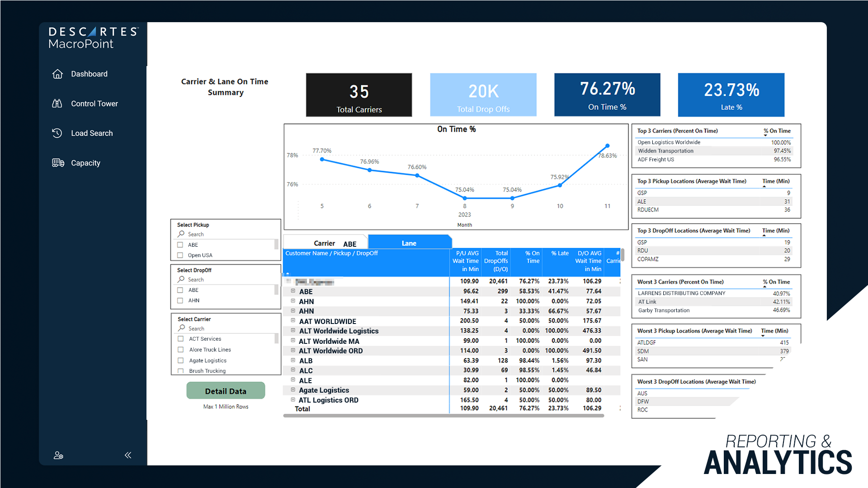868x488 pixels.
Task: Open Load Search from the sidebar
Action: (92, 133)
